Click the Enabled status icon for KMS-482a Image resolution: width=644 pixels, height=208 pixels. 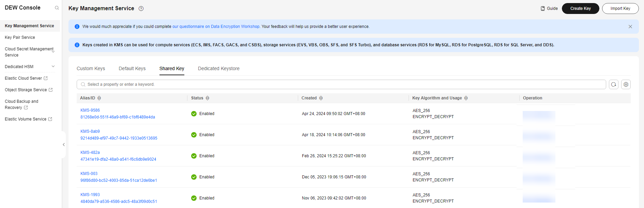(194, 156)
